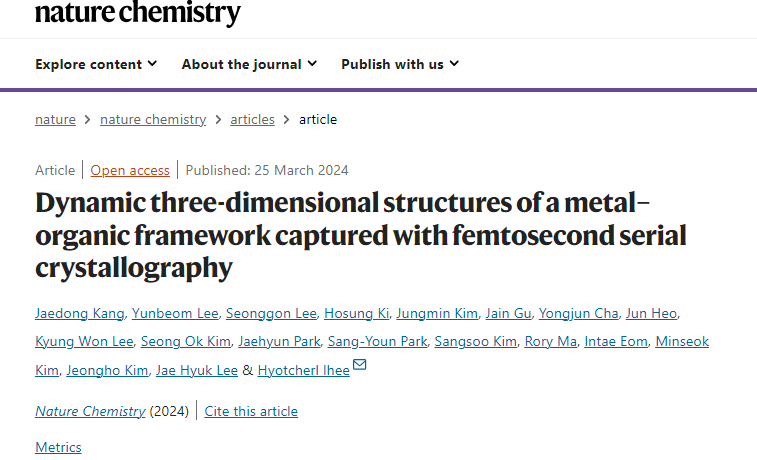Image resolution: width=757 pixels, height=460 pixels.
Task: Open author Jaedong Kang's details
Action: point(80,313)
